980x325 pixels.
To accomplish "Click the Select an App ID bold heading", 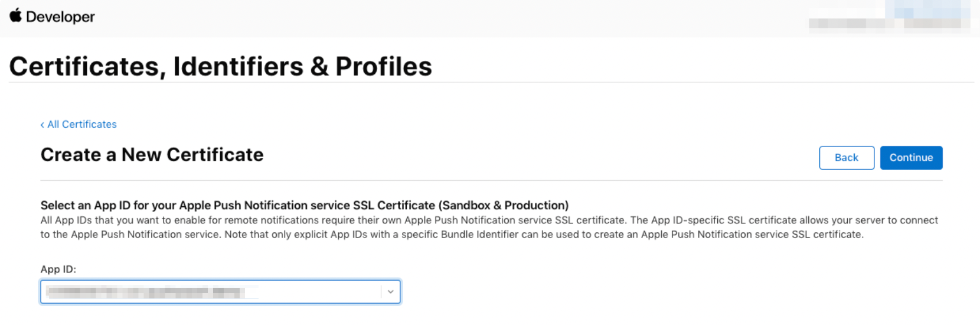I will [x=305, y=205].
